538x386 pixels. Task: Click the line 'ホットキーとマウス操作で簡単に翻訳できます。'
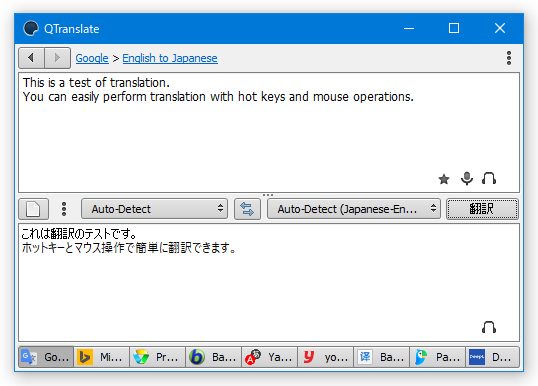point(129,248)
